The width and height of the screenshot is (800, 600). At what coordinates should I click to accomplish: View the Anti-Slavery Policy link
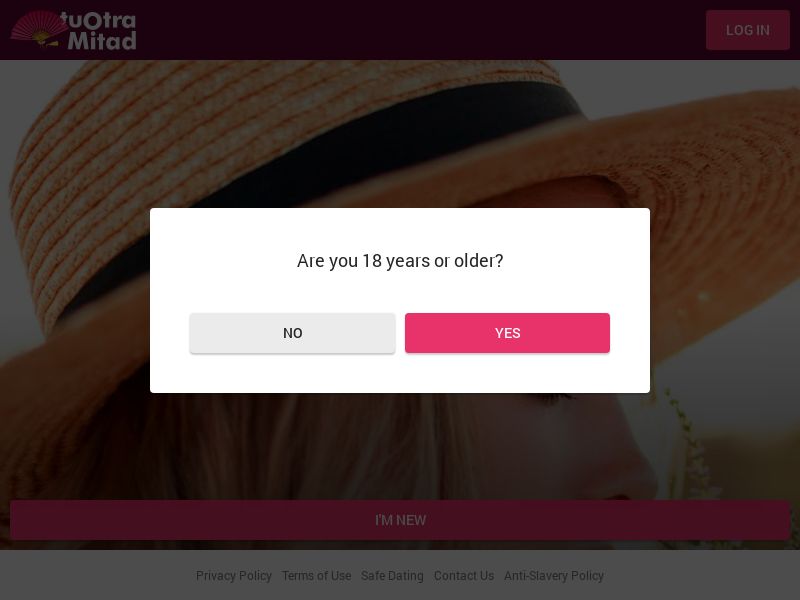(x=554, y=576)
